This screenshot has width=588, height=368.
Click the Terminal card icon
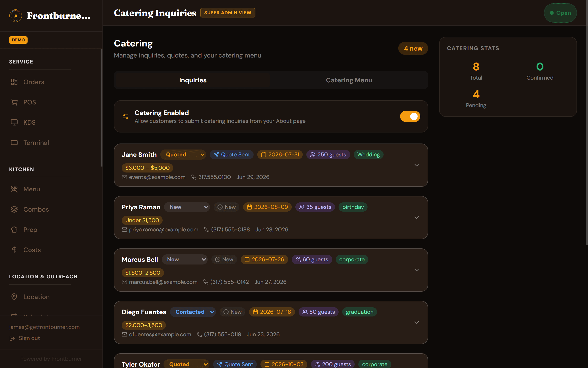coord(14,143)
